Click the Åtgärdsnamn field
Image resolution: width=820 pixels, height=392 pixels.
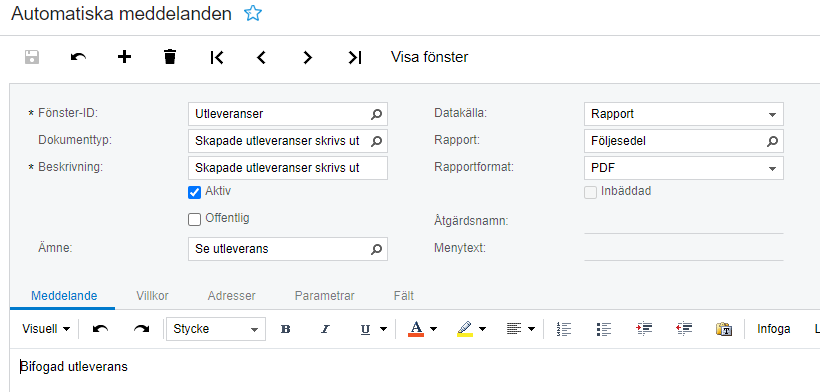[x=684, y=222]
